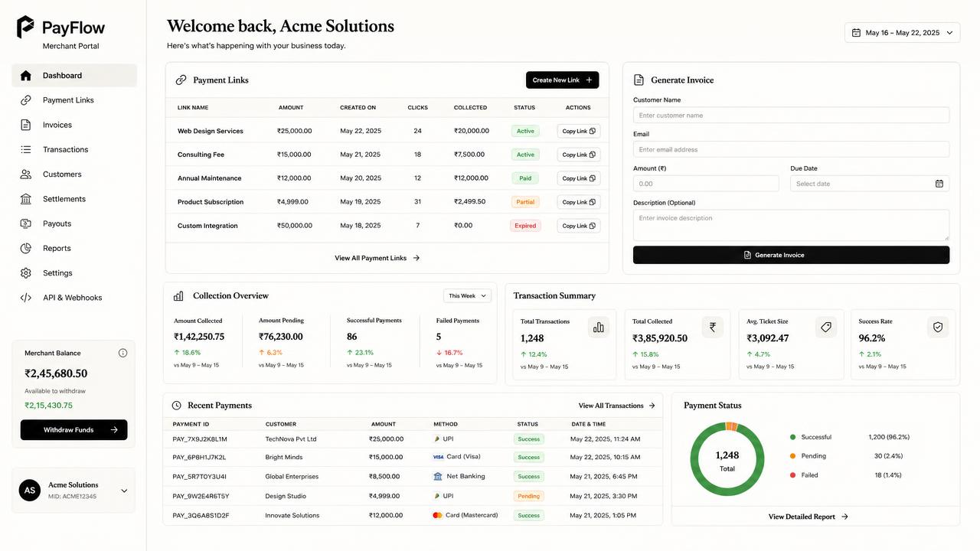Click the AS avatar circle
The width and height of the screenshot is (980, 551).
30,490
